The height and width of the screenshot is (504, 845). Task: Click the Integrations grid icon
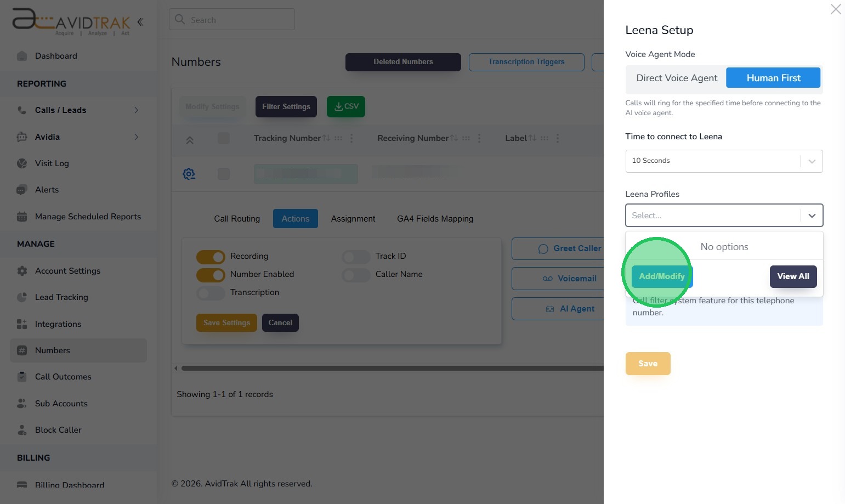(22, 324)
